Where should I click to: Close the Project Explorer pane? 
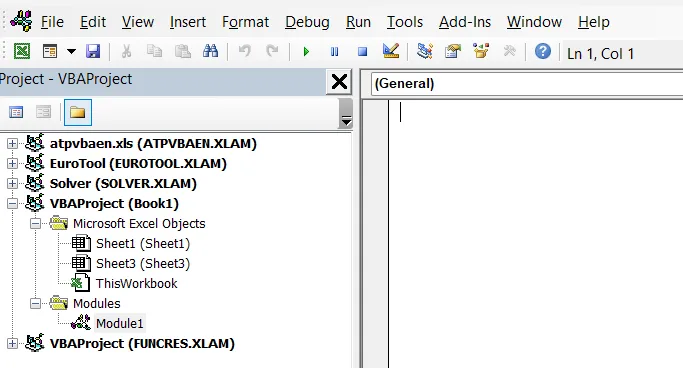[x=339, y=81]
